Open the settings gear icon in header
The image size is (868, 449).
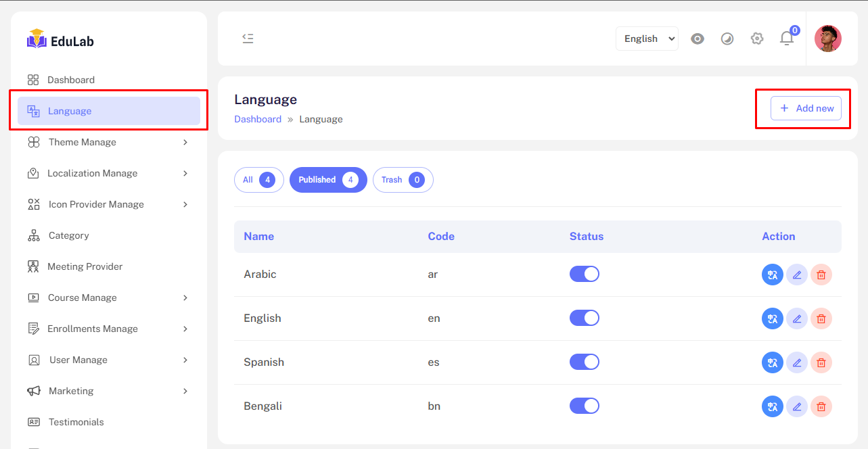(757, 39)
